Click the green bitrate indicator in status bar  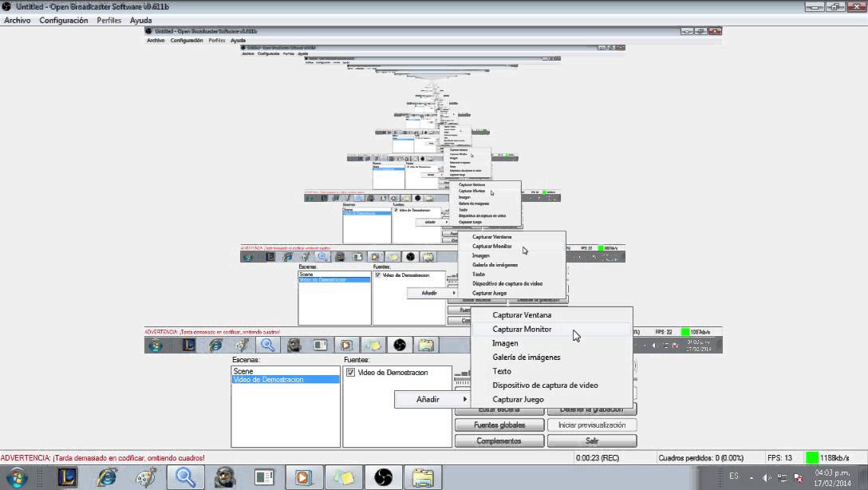click(x=811, y=458)
